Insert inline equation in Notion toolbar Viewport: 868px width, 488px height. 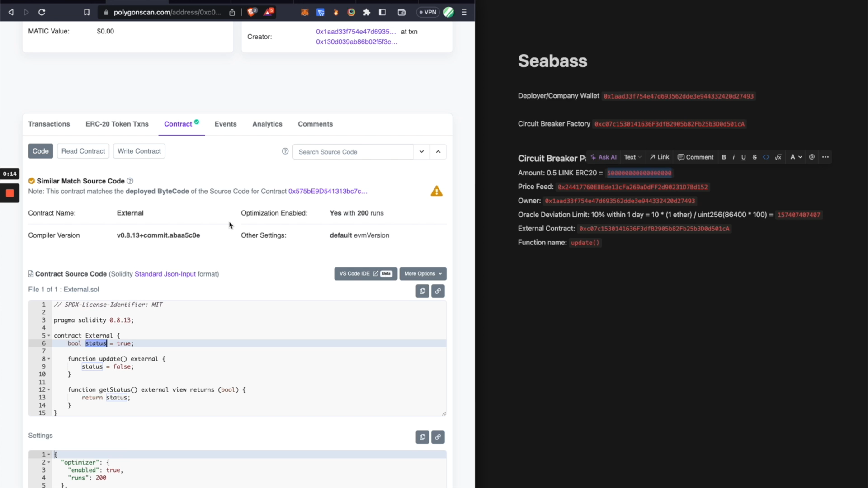[778, 157]
